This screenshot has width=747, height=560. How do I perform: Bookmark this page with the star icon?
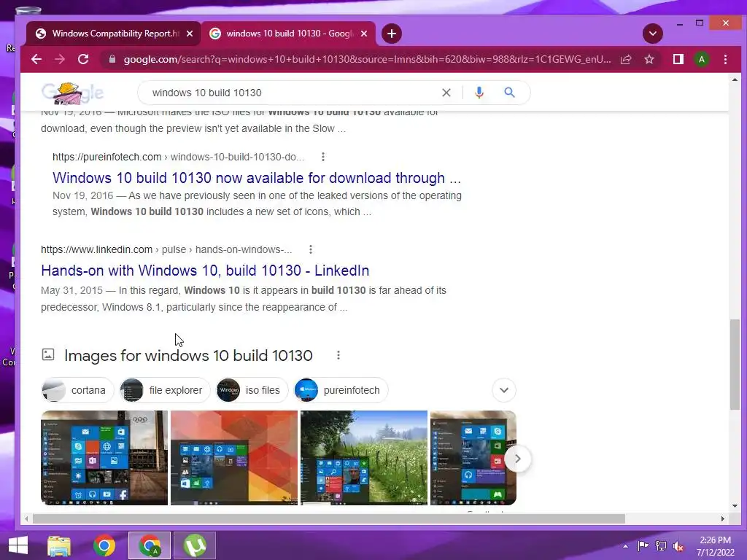tap(649, 60)
